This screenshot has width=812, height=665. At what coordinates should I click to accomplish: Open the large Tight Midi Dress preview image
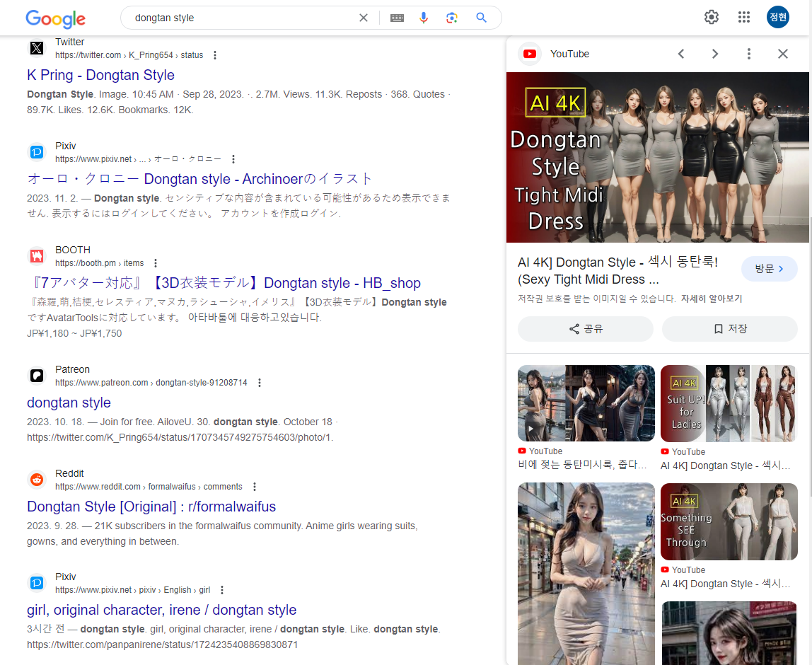click(658, 158)
